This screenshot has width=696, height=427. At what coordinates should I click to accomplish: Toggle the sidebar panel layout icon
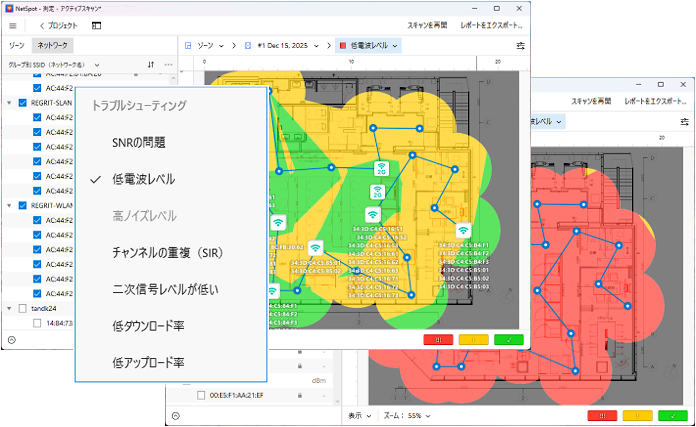pos(96,26)
